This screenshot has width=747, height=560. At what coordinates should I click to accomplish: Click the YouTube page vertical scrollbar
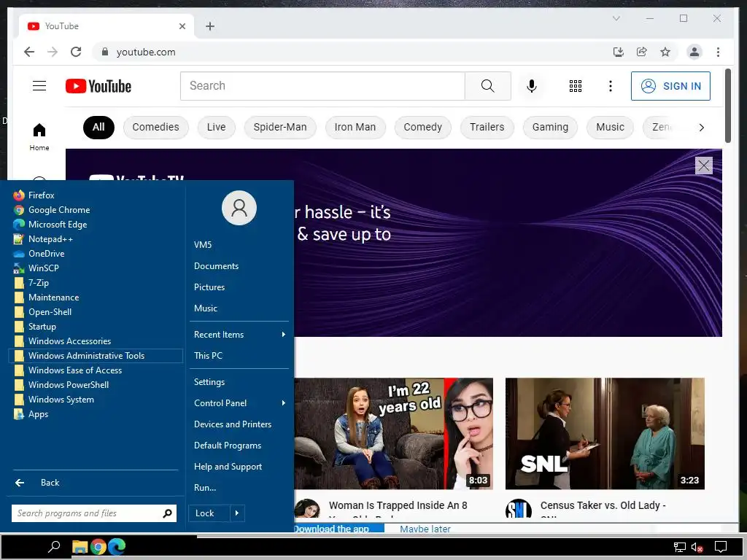pos(727,106)
